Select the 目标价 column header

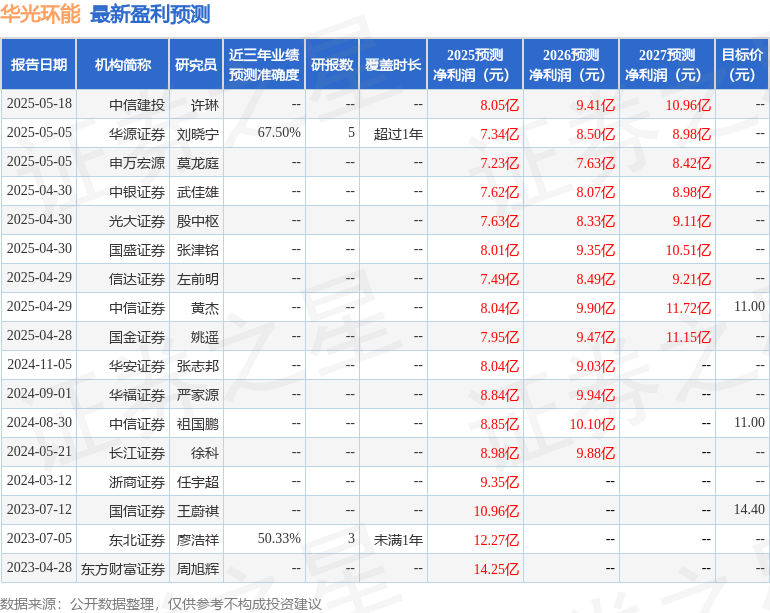point(742,64)
